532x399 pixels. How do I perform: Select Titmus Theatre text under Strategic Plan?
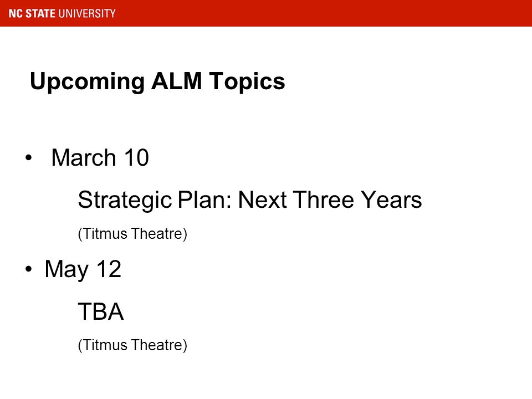(132, 234)
